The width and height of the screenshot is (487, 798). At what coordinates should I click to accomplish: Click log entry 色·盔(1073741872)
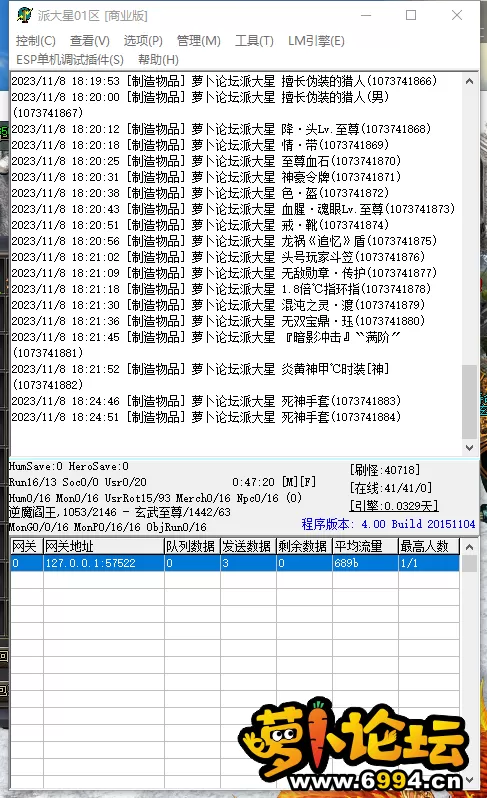pos(200,193)
